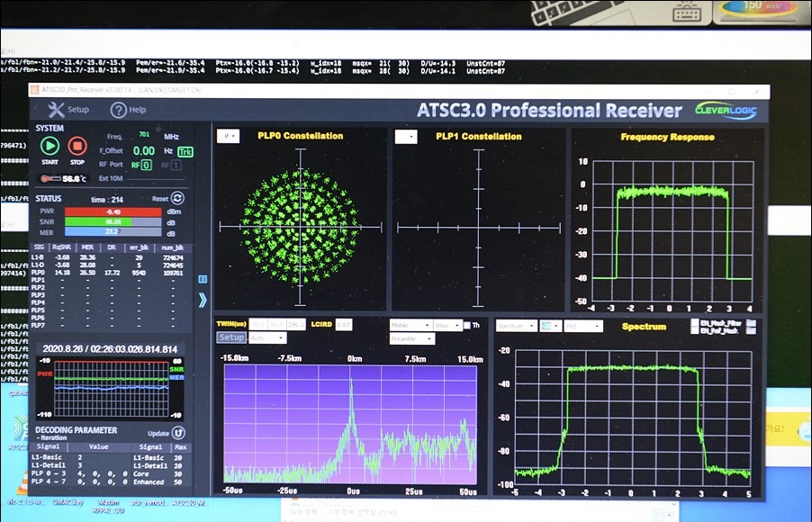Click the PLP1 row in signal table
The height and width of the screenshot is (522, 812).
click(109, 280)
